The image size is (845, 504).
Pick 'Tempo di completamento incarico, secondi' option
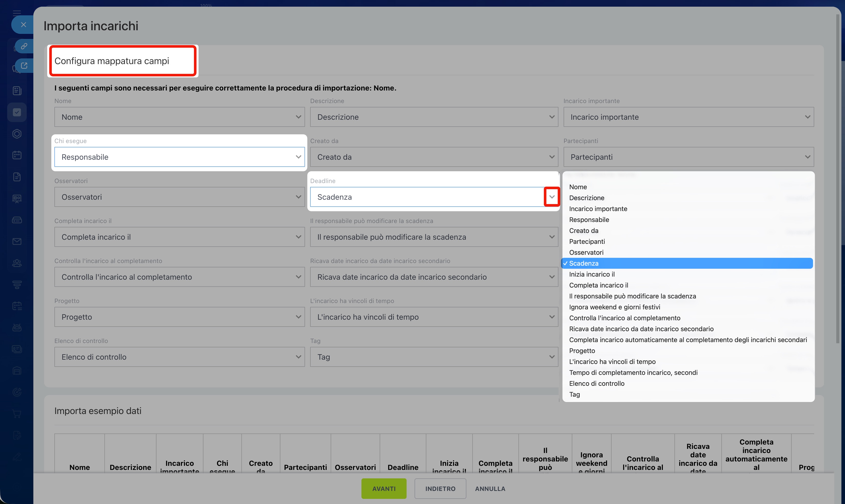(633, 372)
